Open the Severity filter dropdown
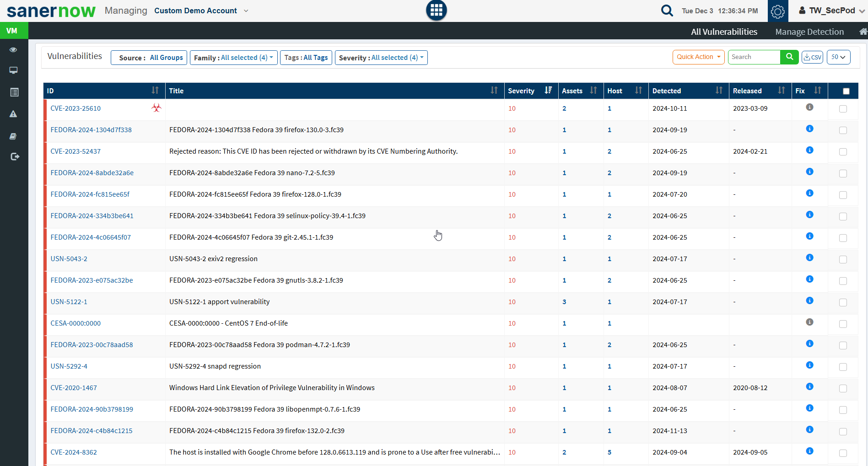Image resolution: width=868 pixels, height=466 pixels. coord(381,58)
